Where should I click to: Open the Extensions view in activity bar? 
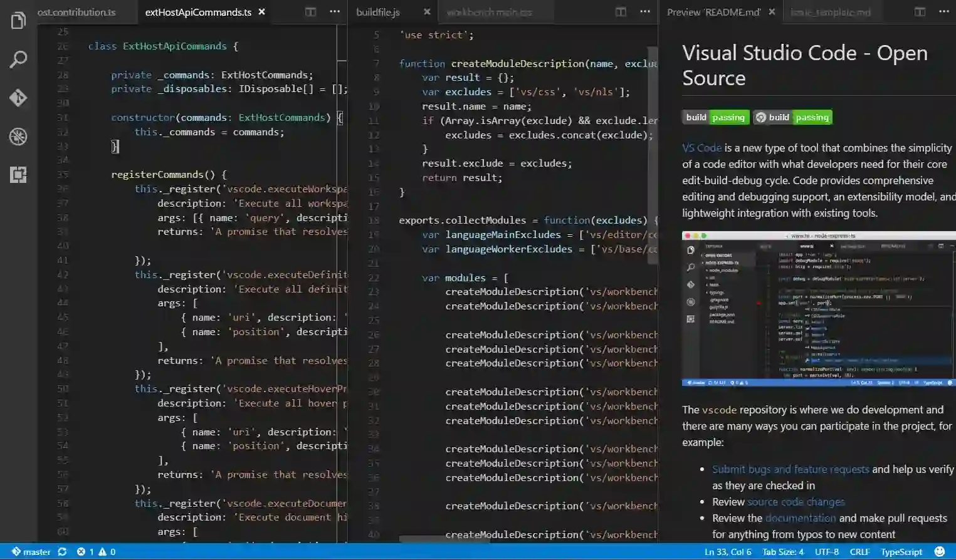point(18,175)
